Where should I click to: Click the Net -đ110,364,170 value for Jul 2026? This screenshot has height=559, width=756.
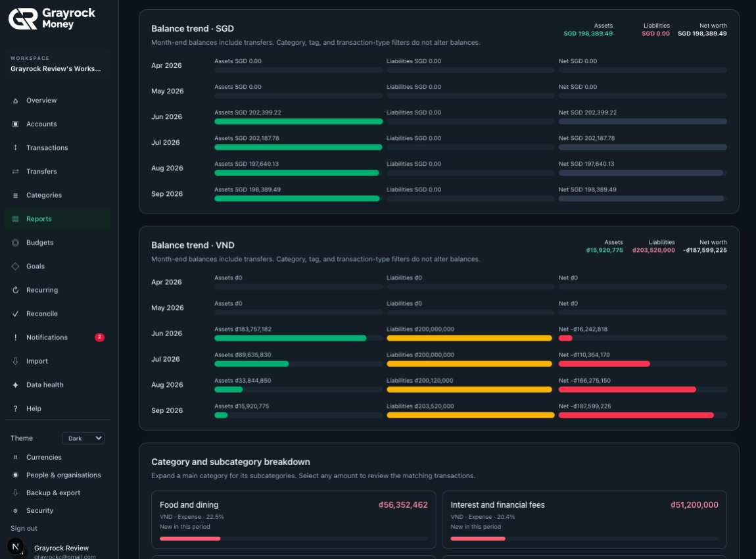584,355
